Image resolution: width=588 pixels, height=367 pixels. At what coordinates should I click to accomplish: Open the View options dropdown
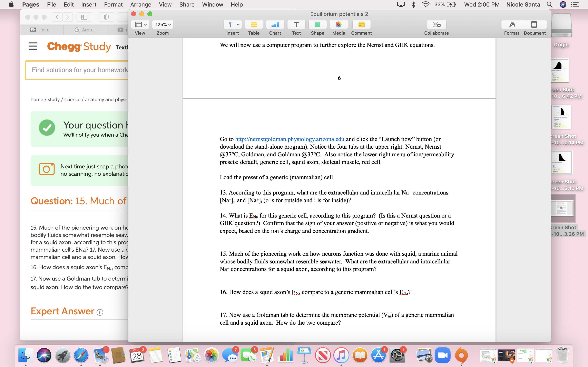click(x=140, y=24)
